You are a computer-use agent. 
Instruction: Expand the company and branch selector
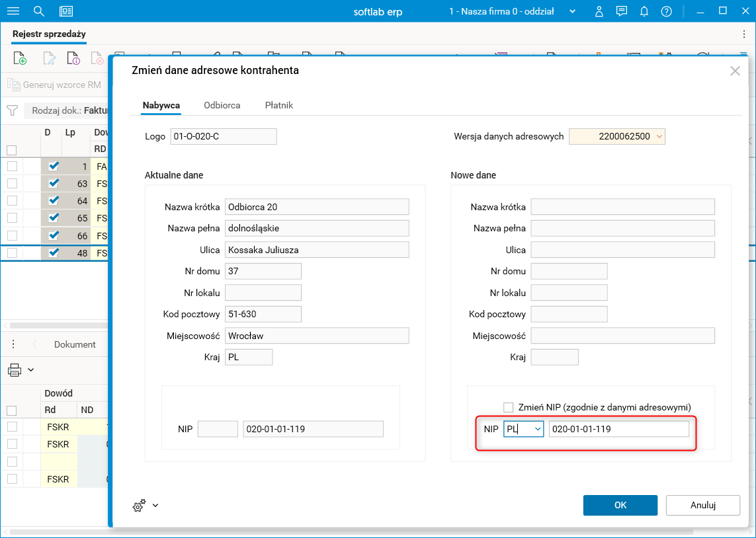tap(572, 11)
